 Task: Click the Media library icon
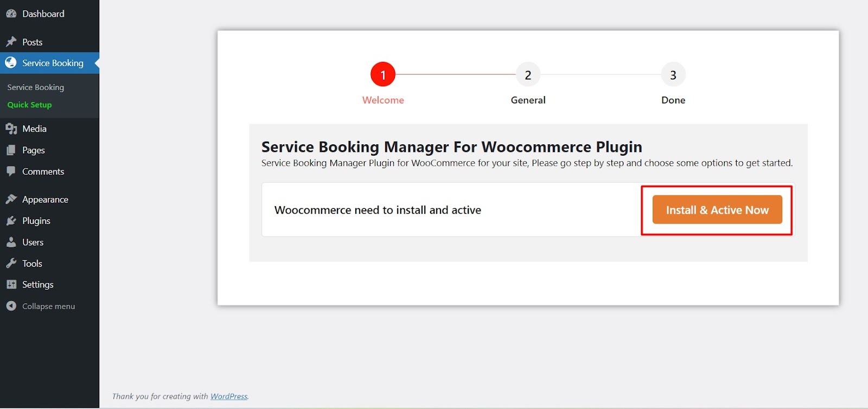pos(11,129)
